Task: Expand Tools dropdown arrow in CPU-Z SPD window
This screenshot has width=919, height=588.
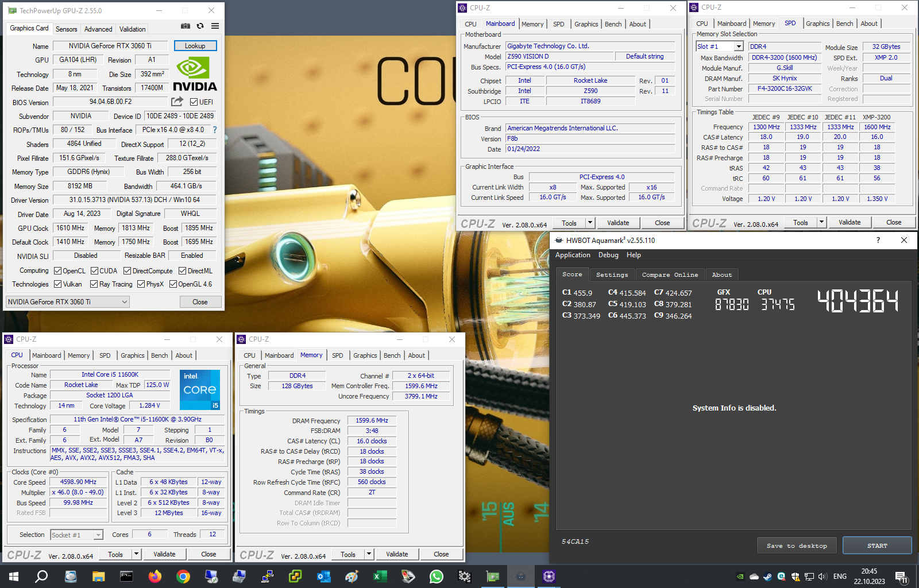Action: point(821,222)
